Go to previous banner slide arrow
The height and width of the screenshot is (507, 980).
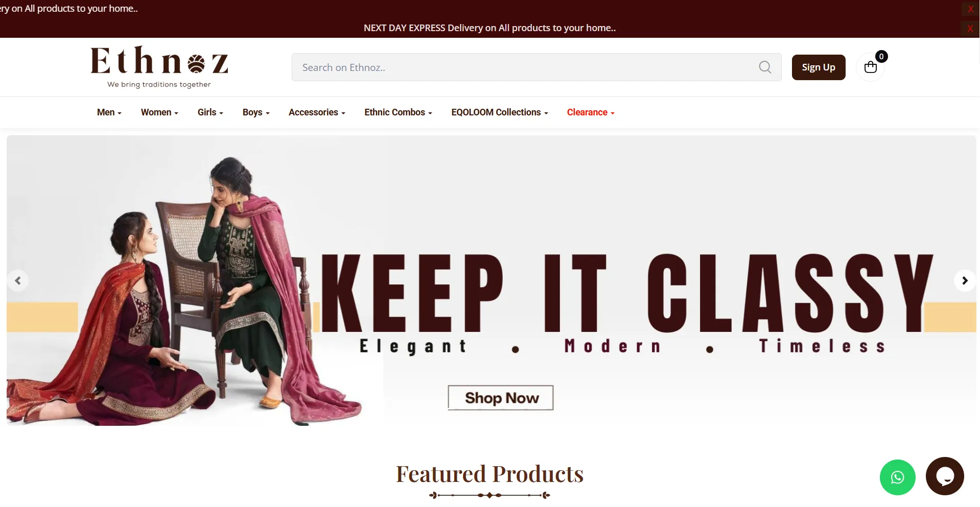click(x=18, y=280)
